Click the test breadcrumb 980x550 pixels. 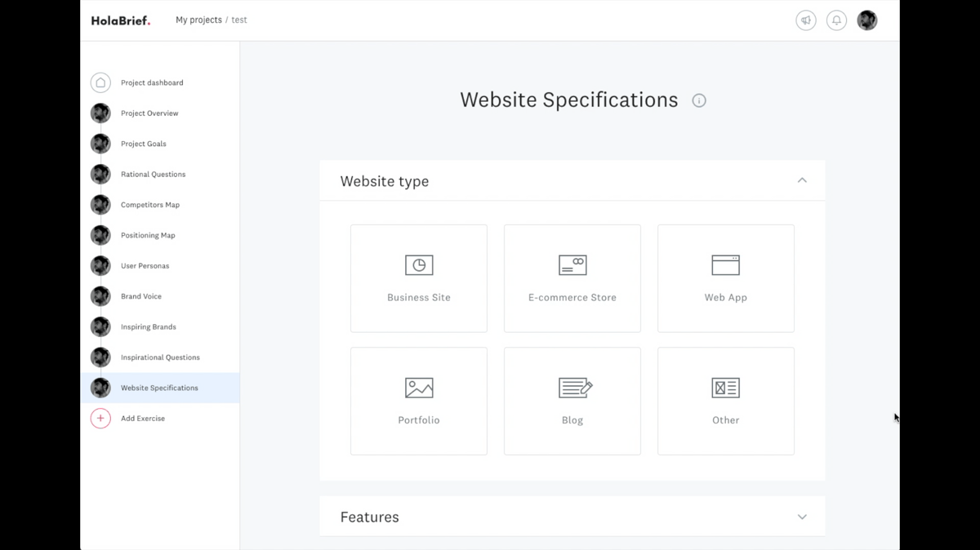239,20
